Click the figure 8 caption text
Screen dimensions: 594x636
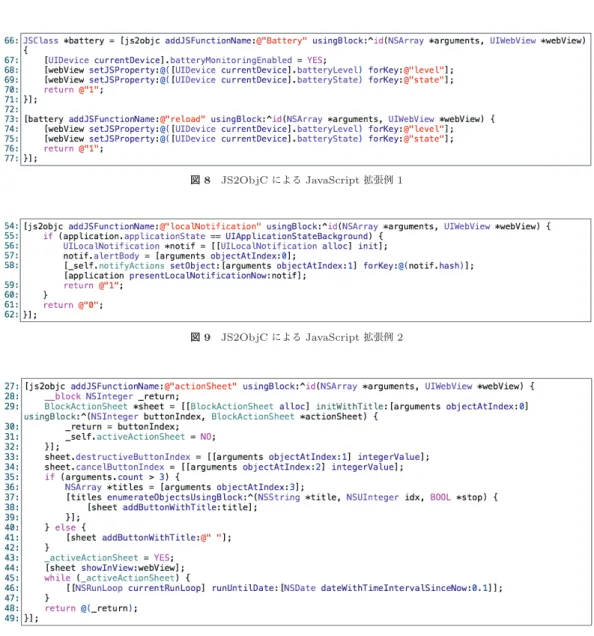tap(297, 180)
